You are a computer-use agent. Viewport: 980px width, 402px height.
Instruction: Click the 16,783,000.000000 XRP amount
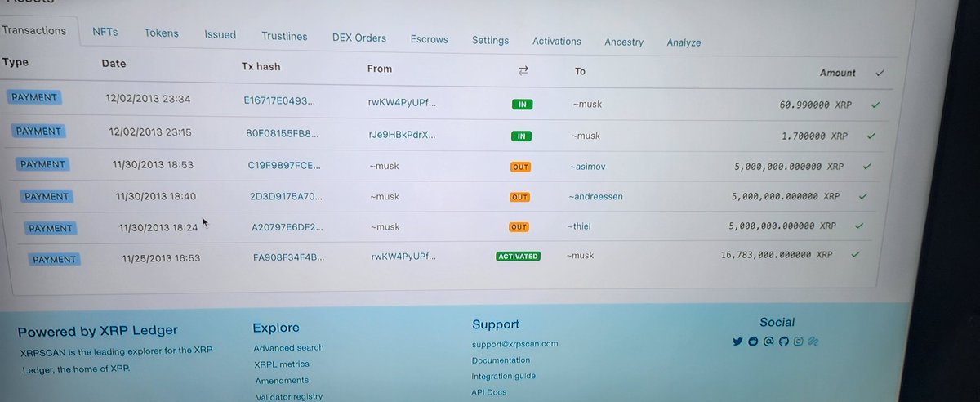[x=777, y=255]
